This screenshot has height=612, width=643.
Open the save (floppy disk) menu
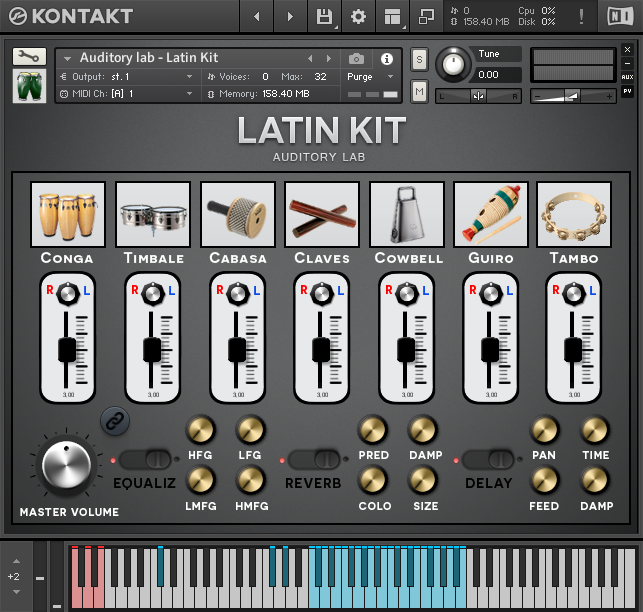(x=324, y=17)
